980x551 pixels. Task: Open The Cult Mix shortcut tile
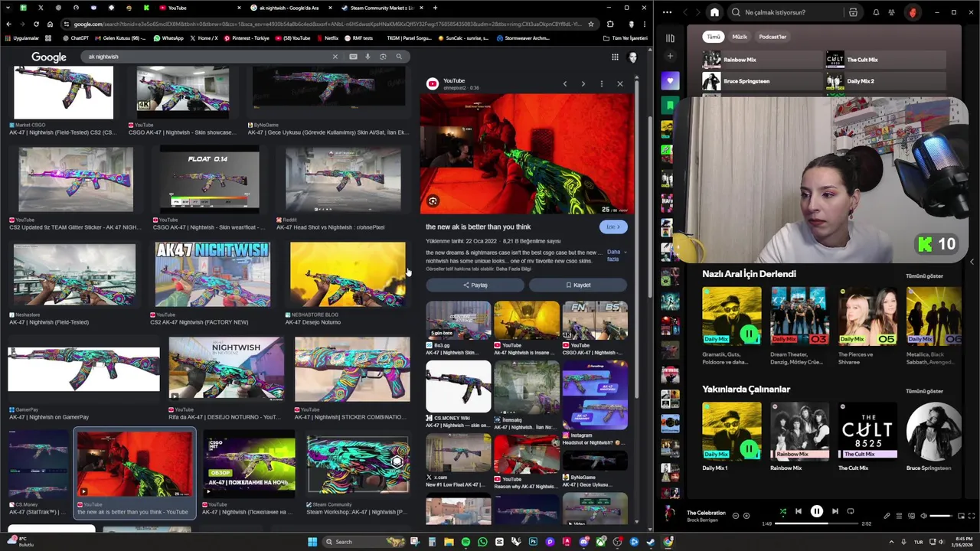pyautogui.click(x=885, y=60)
